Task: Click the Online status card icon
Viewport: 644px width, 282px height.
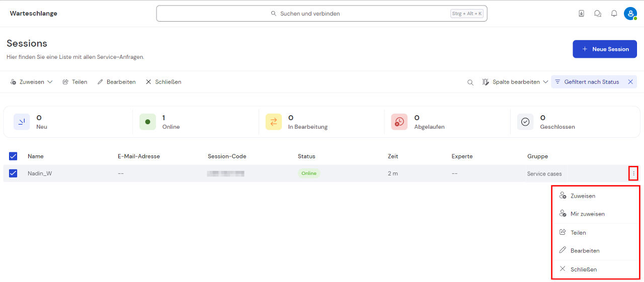Action: pyautogui.click(x=147, y=122)
